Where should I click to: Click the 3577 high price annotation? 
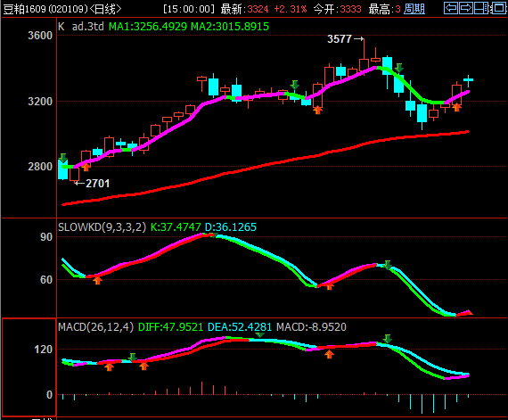(x=340, y=39)
